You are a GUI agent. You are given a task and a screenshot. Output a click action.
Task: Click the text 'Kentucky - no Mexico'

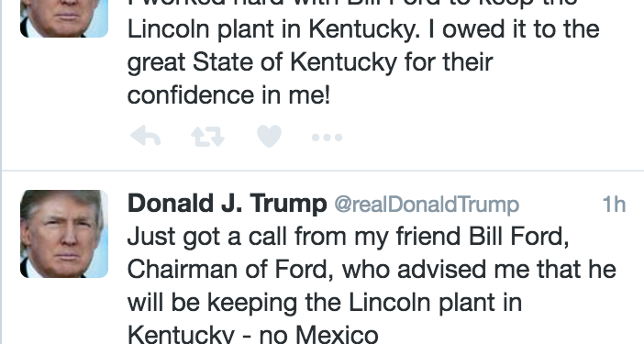pyautogui.click(x=253, y=334)
